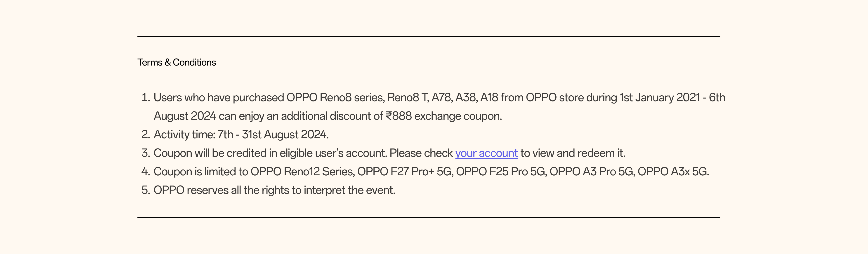Image resolution: width=868 pixels, height=254 pixels.
Task: Click list number 5 marker
Action: [146, 190]
